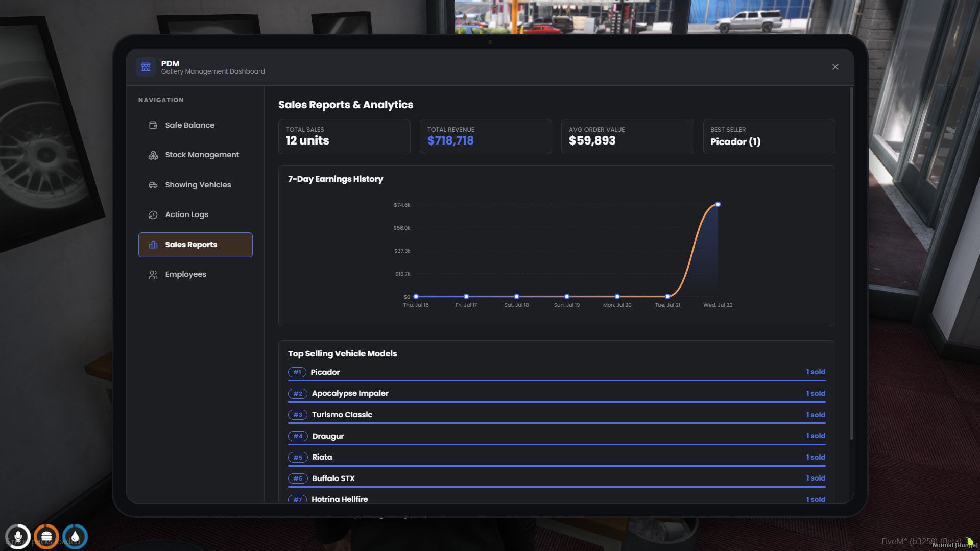980x551 pixels.
Task: Select the Action Logs menu entry
Action: point(195,214)
